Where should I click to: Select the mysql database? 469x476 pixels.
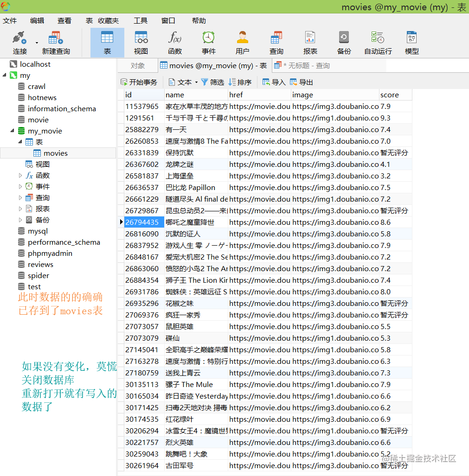click(x=38, y=231)
